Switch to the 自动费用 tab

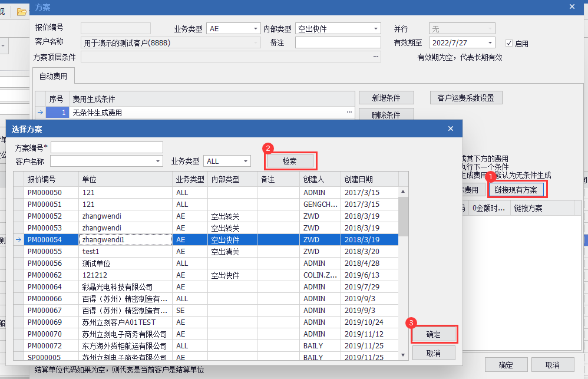click(x=53, y=76)
